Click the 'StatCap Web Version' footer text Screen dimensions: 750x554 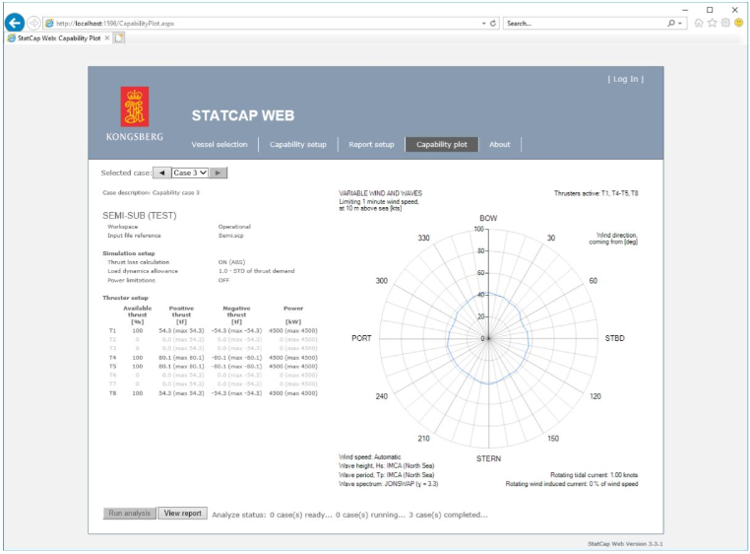click(625, 544)
